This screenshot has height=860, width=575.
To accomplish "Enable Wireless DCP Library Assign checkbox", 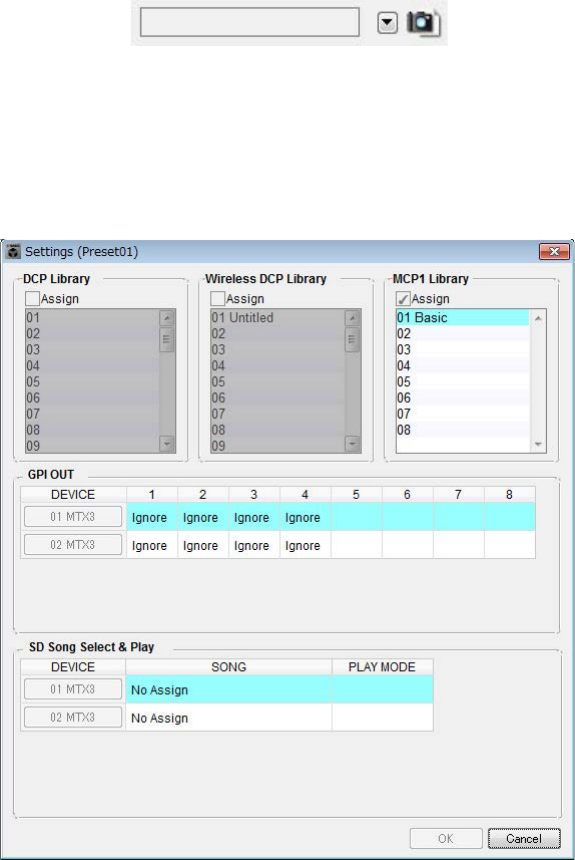I will [x=218, y=299].
